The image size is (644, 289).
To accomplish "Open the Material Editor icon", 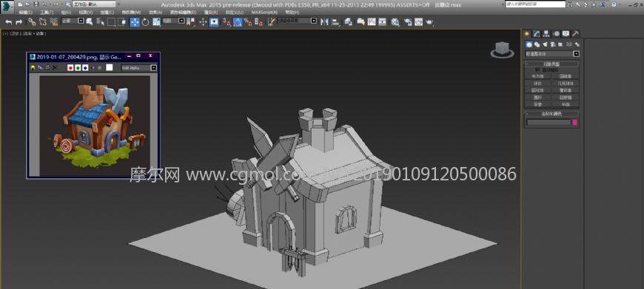I will tap(395, 22).
